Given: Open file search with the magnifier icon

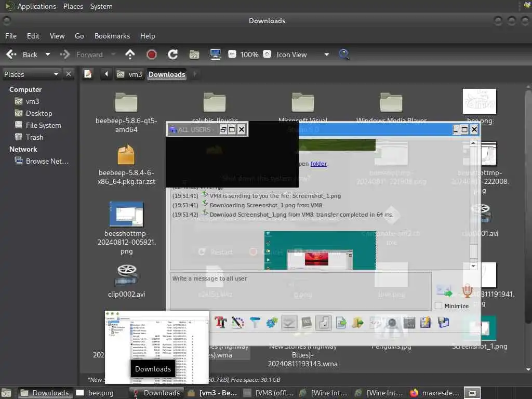Looking at the screenshot, I should pyautogui.click(x=344, y=54).
